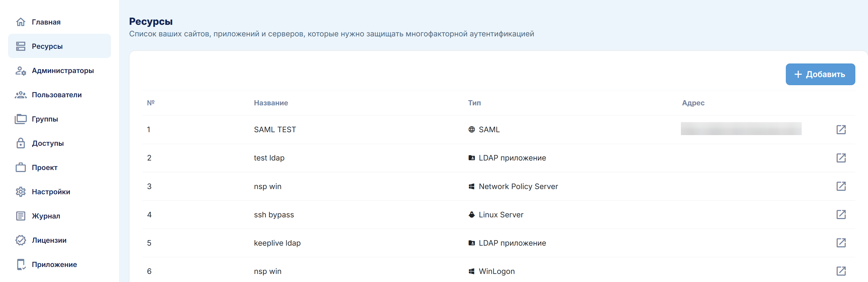Image resolution: width=868 pixels, height=282 pixels.
Task: Open the Приложение menu item
Action: point(54,264)
